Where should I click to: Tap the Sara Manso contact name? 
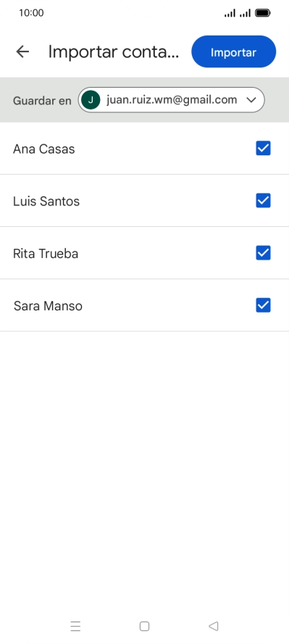pos(48,306)
